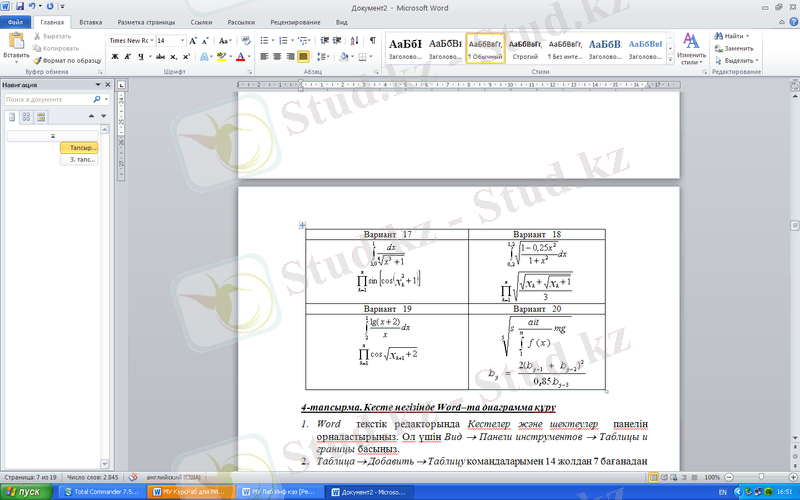Toggle underline Ч formatting
The image size is (800, 500).
point(140,57)
